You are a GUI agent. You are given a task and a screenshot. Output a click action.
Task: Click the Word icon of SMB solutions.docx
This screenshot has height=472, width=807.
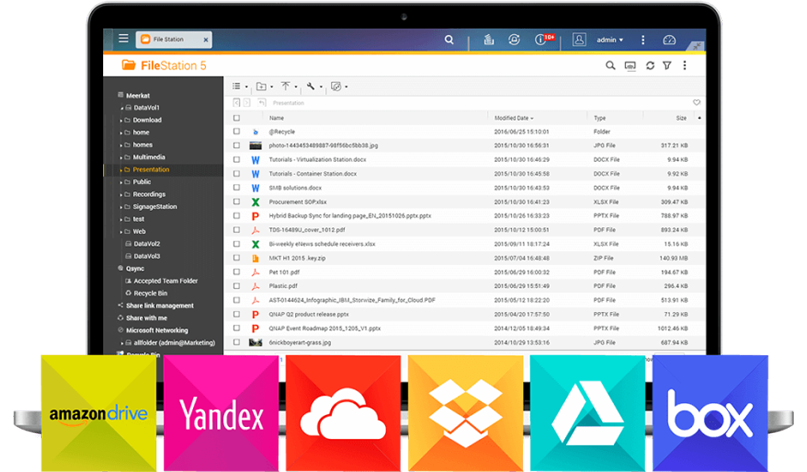[255, 188]
